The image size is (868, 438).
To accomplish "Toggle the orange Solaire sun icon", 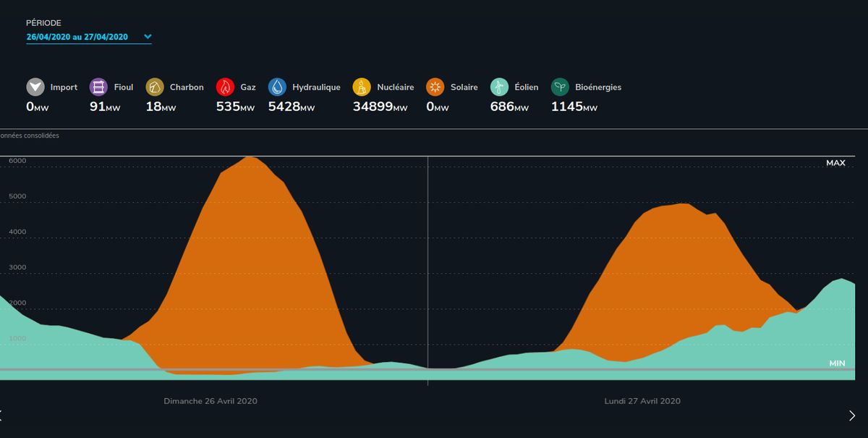I will pos(435,88).
